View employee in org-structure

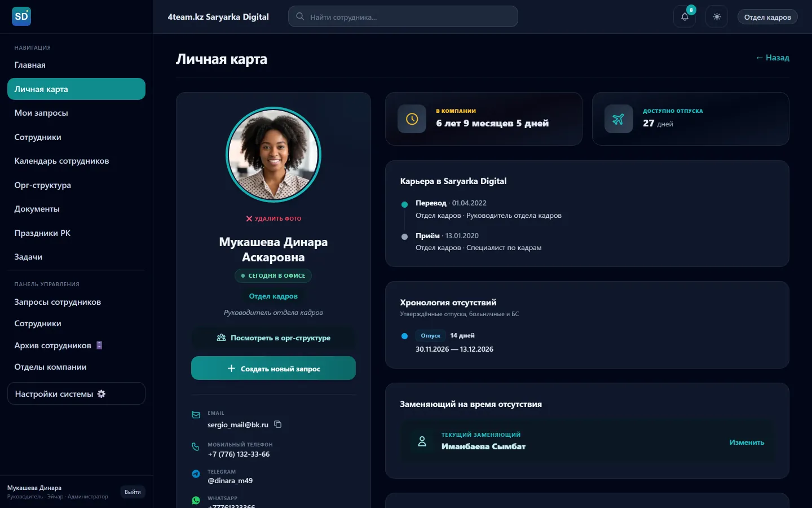click(x=273, y=338)
